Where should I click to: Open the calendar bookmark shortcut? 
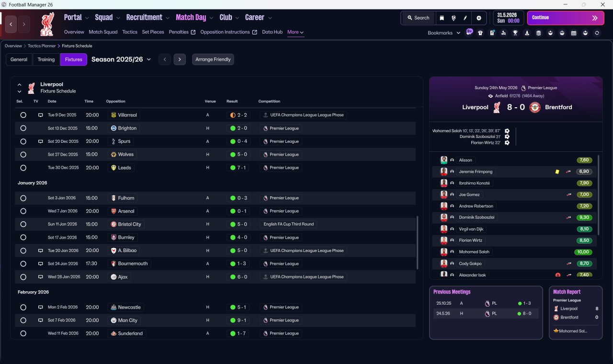point(574,33)
